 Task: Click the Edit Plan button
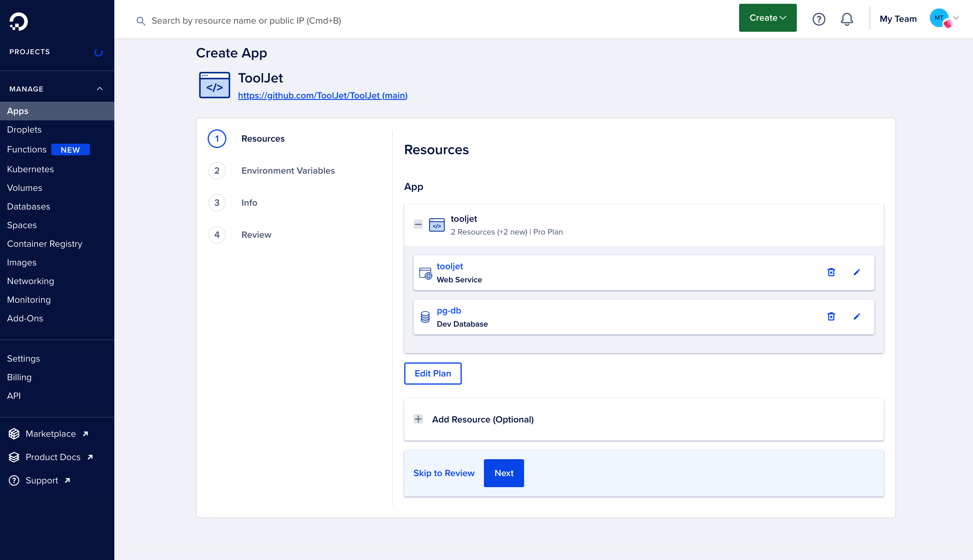[x=432, y=374]
